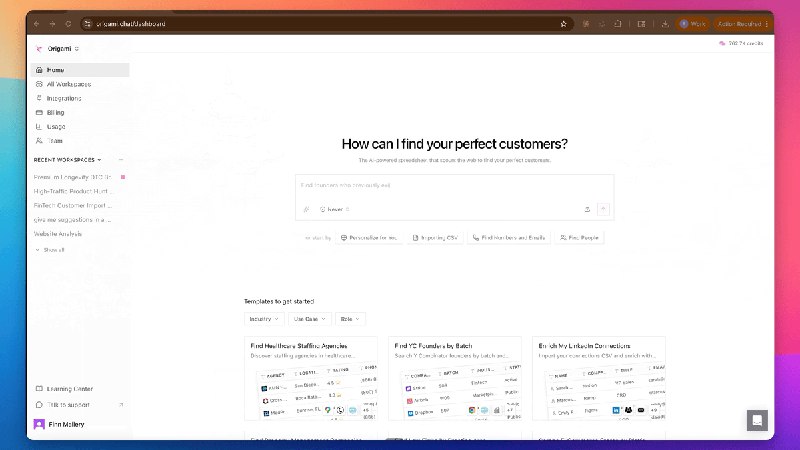Click the Billing card icon
The width and height of the screenshot is (800, 450).
[x=39, y=112]
